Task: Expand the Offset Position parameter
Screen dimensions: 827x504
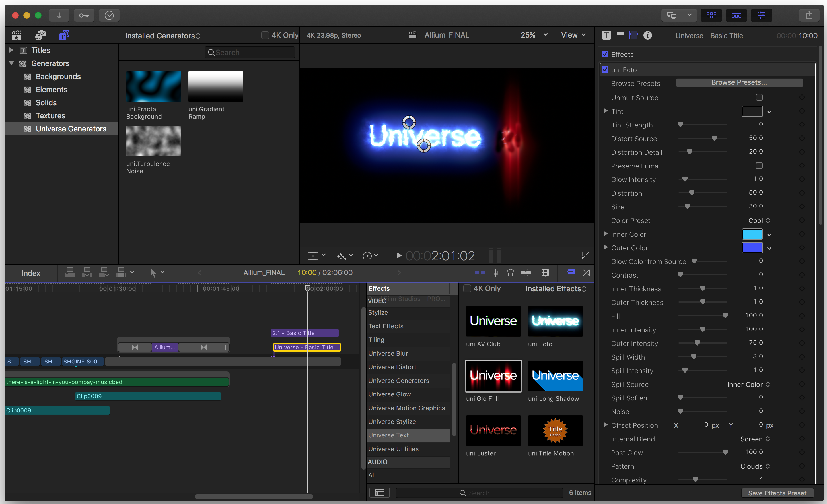Action: tap(606, 425)
